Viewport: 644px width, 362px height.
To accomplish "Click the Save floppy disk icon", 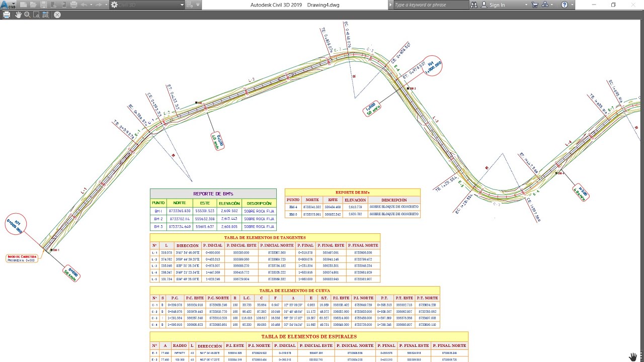I will 44,5.
